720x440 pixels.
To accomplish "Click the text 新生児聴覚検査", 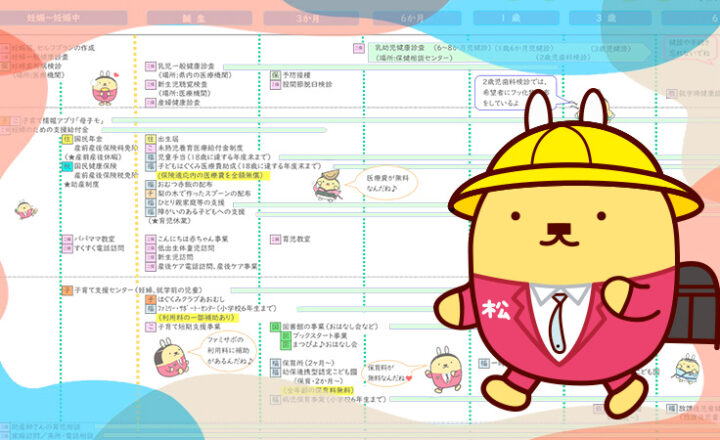I will coord(182,84).
